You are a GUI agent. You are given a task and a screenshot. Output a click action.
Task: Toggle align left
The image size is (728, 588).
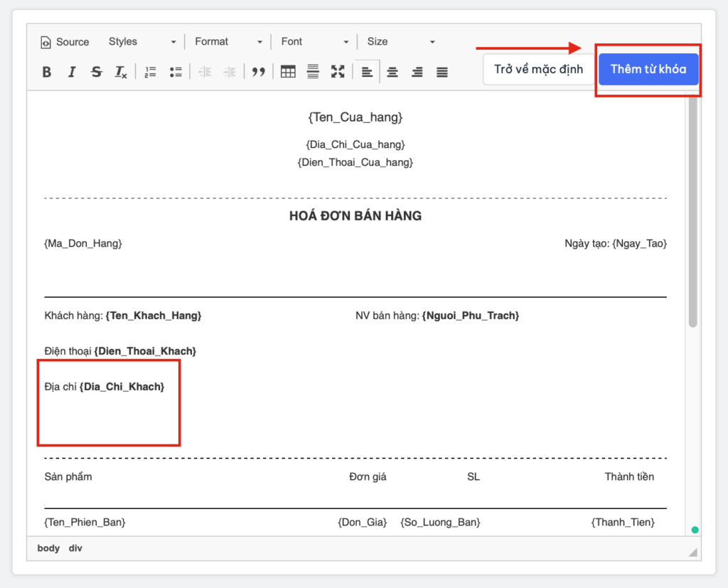pos(367,72)
